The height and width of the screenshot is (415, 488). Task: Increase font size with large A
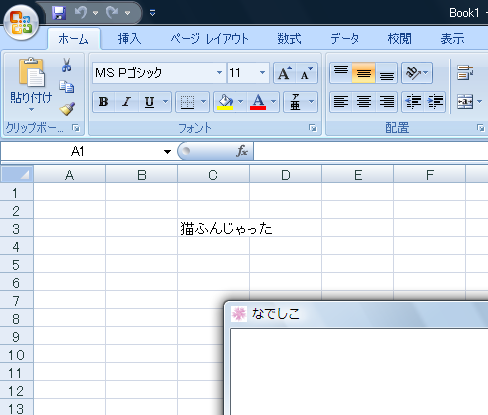(284, 73)
